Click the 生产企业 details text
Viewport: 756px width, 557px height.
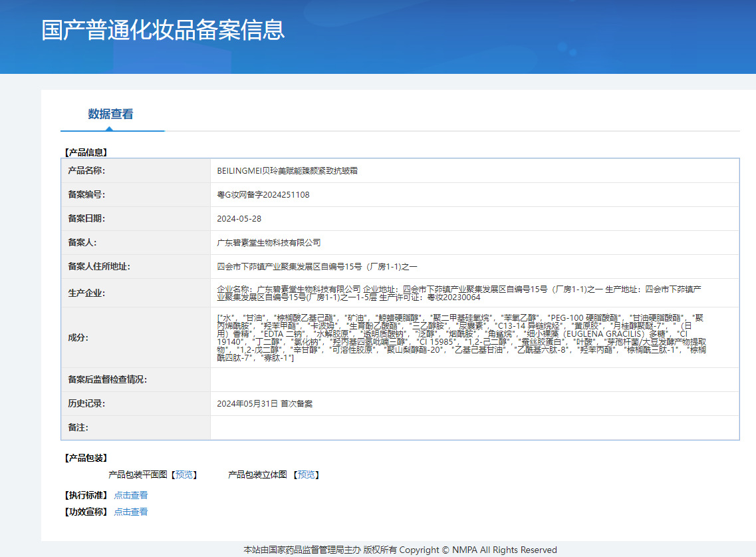tap(459, 293)
